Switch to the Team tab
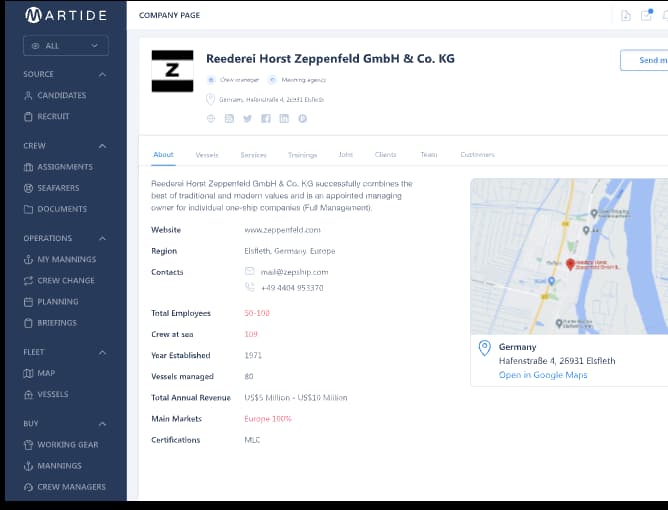 coord(429,155)
